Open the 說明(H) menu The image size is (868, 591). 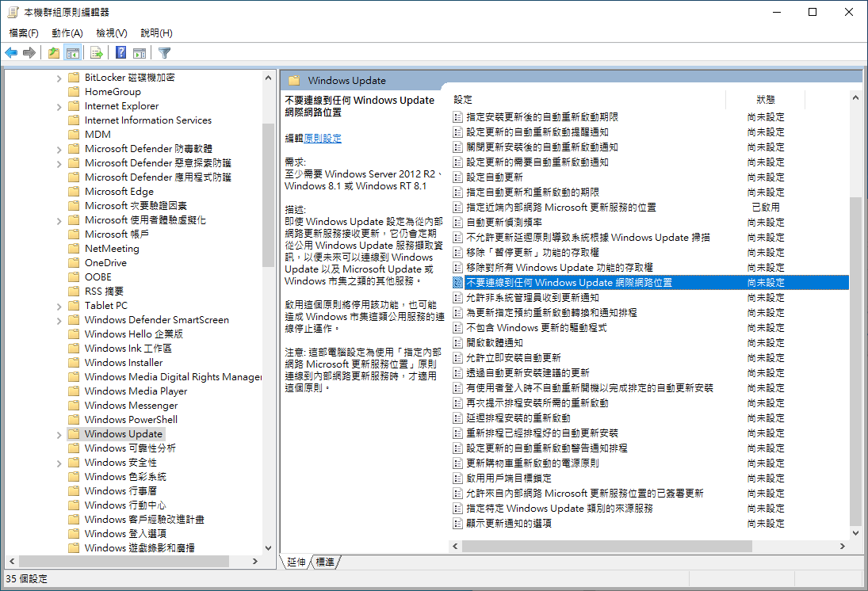156,33
